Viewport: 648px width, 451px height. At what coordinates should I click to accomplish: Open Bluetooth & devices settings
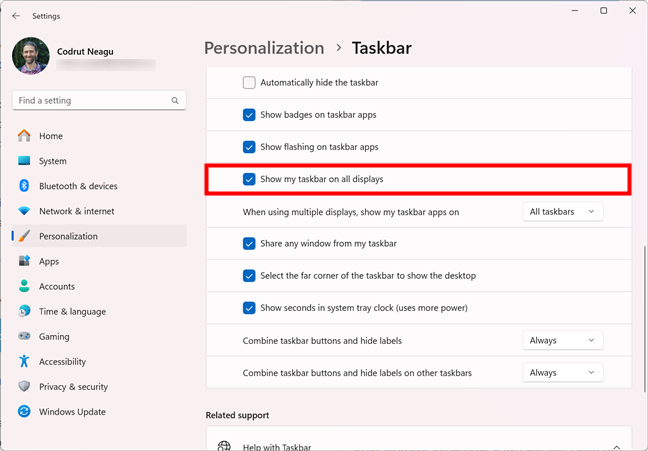pyautogui.click(x=99, y=186)
